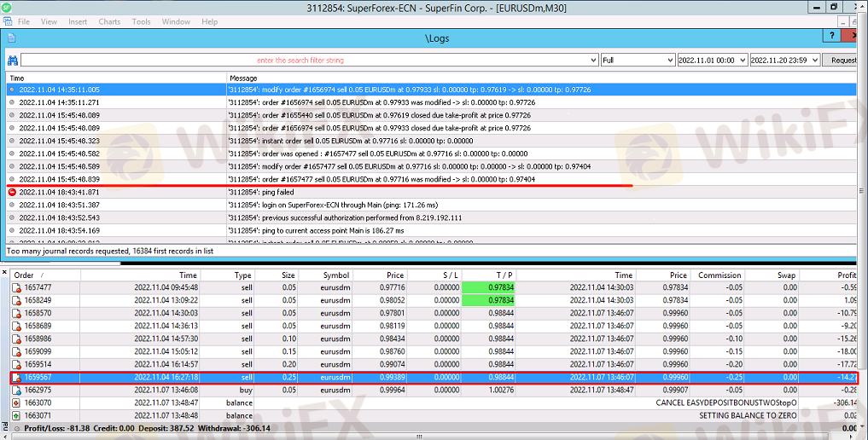Click the 'Too many journal records requested' status text

[x=109, y=251]
